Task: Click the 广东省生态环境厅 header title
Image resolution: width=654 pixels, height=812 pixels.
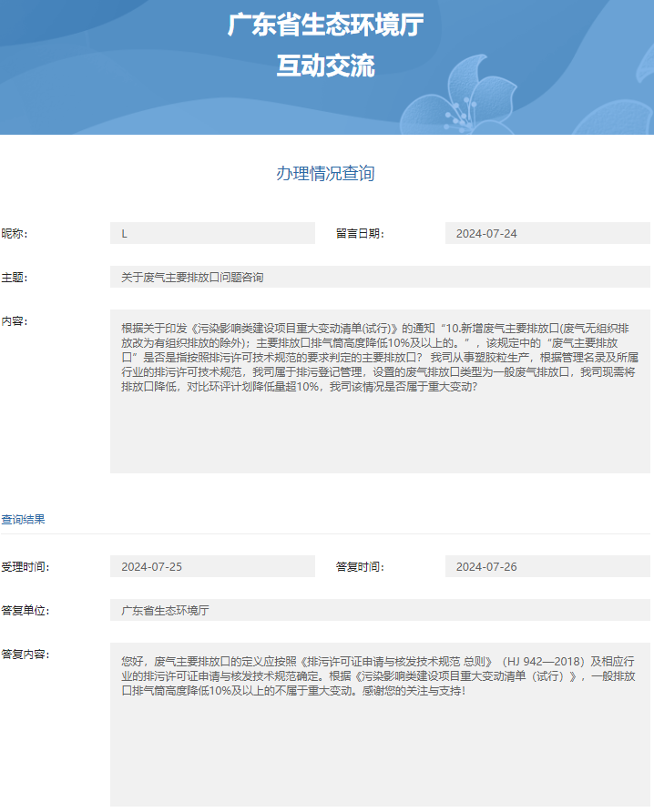Action: (326, 25)
